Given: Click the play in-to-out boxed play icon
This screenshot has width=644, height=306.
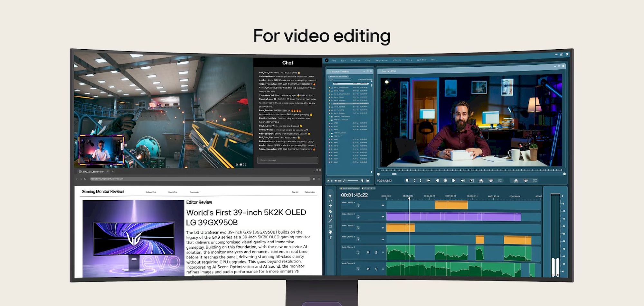Looking at the screenshot, I should point(472,181).
